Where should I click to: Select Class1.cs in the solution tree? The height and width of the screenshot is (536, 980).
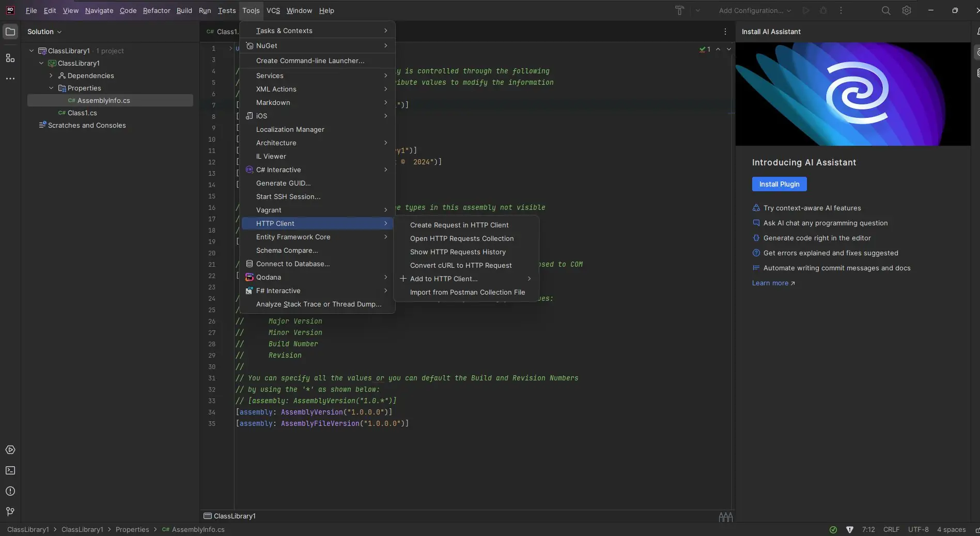pos(82,113)
